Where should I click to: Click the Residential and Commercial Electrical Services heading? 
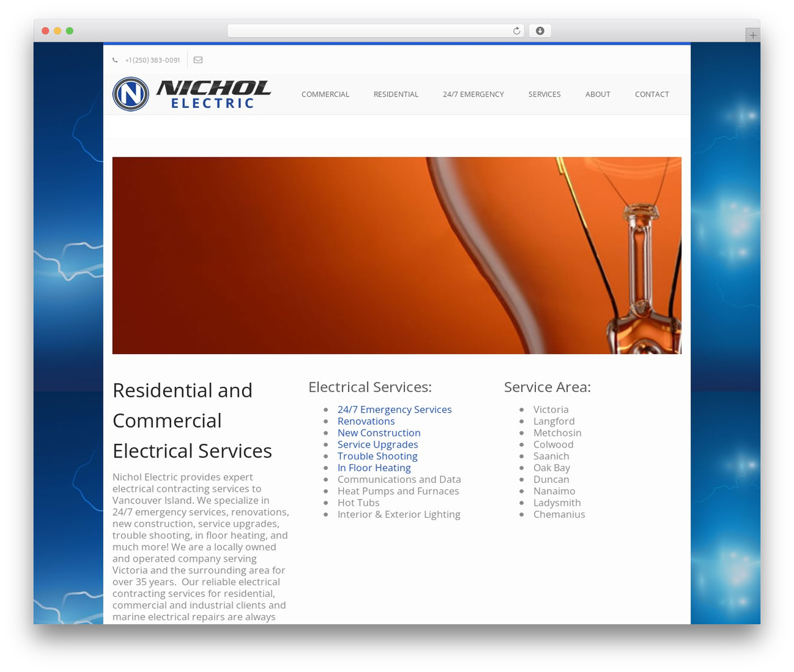(192, 421)
